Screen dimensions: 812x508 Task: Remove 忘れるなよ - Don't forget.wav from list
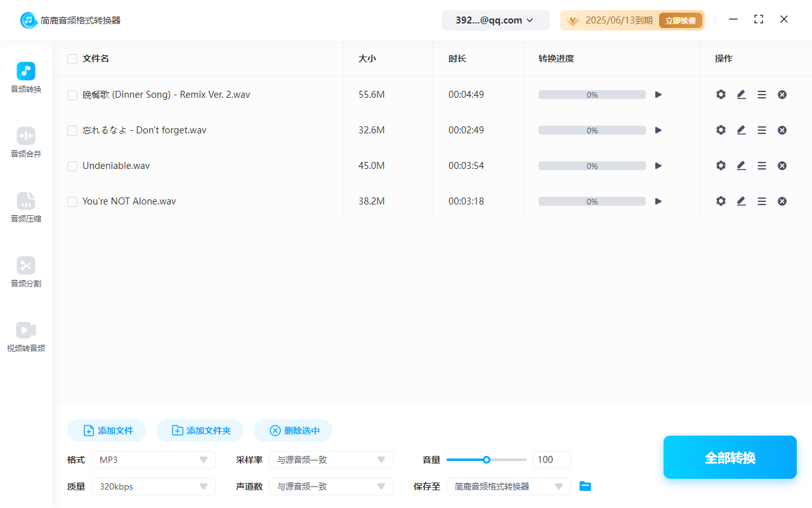pos(782,130)
